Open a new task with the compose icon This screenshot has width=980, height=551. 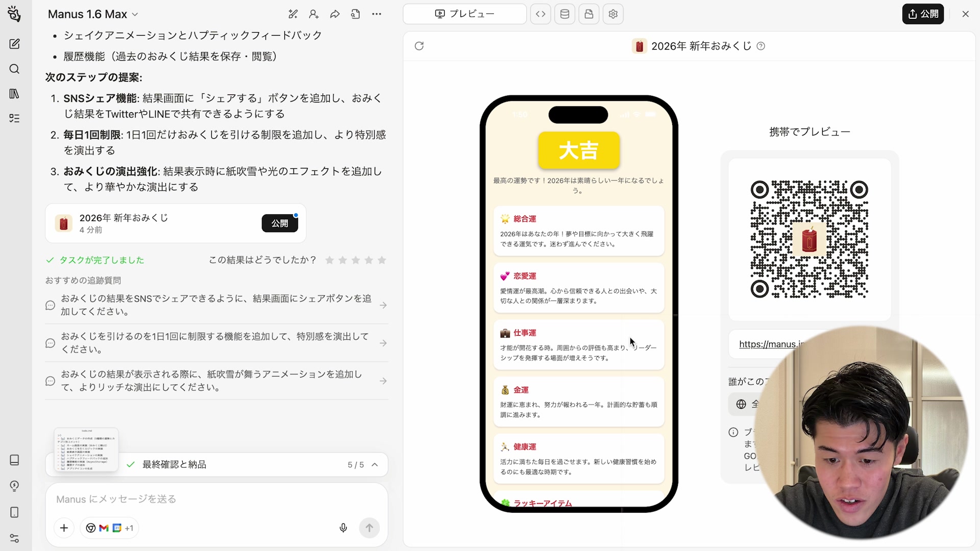14,43
